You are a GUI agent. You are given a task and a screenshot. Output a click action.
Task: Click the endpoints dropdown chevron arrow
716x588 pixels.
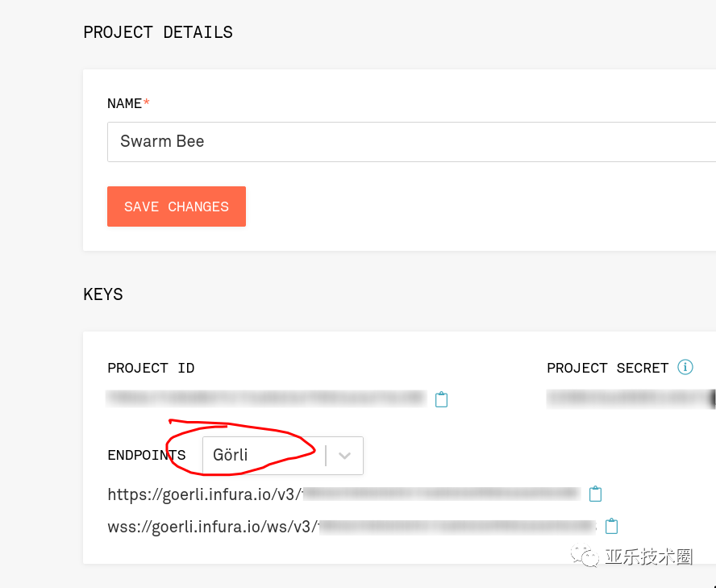(345, 456)
